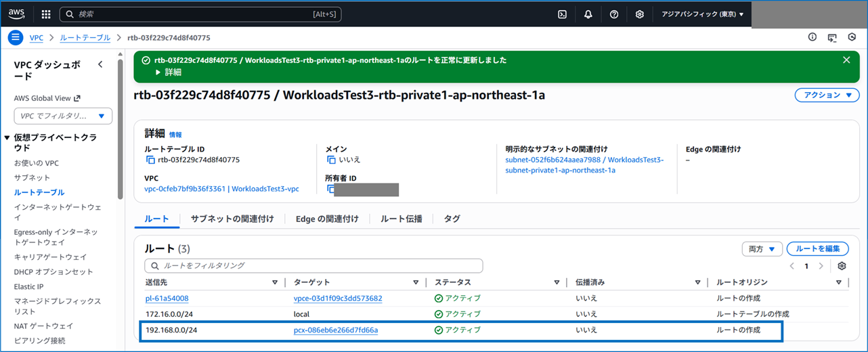
Task: Launch the CloudShell terminal icon
Action: coord(562,14)
